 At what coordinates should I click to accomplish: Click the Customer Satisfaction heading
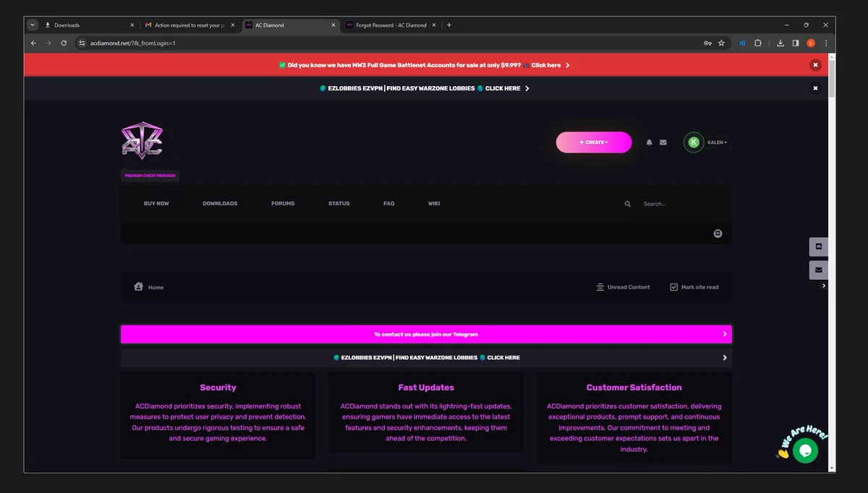634,387
